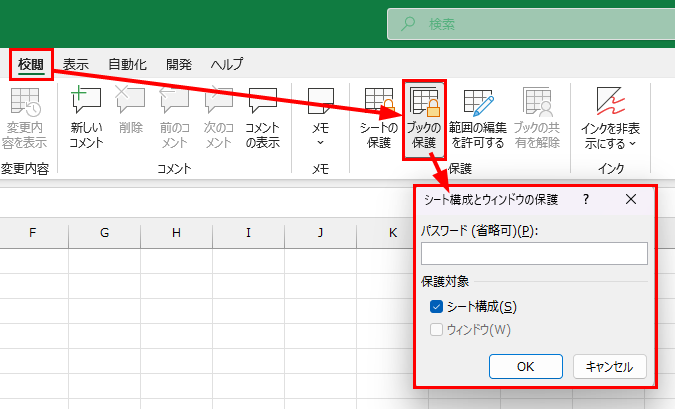
Task: Go to 次のコメント
Action: pyautogui.click(x=219, y=118)
